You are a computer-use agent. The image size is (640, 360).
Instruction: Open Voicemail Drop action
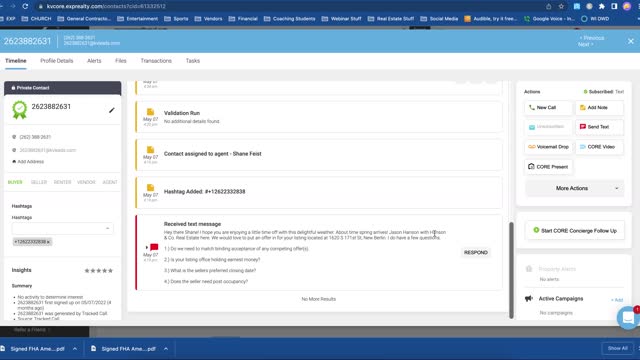click(x=548, y=147)
